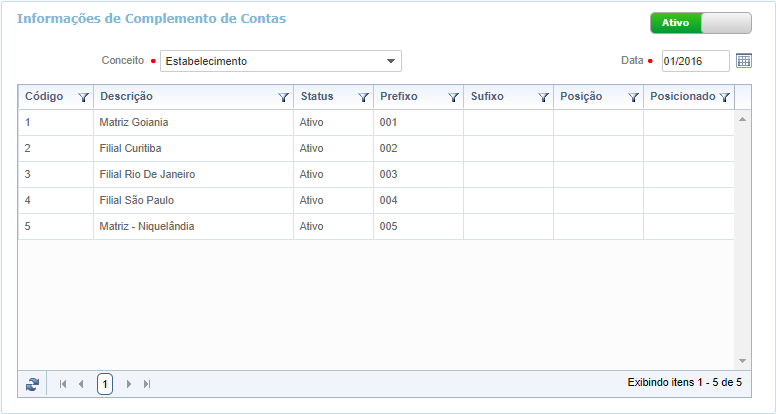Open the Status column filter icon
Viewport: 776px width, 414px height.
point(364,98)
